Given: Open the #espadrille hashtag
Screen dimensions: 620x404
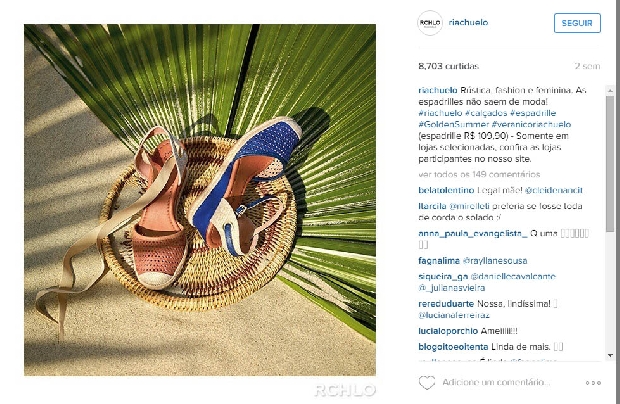Looking at the screenshot, I should point(533,113).
